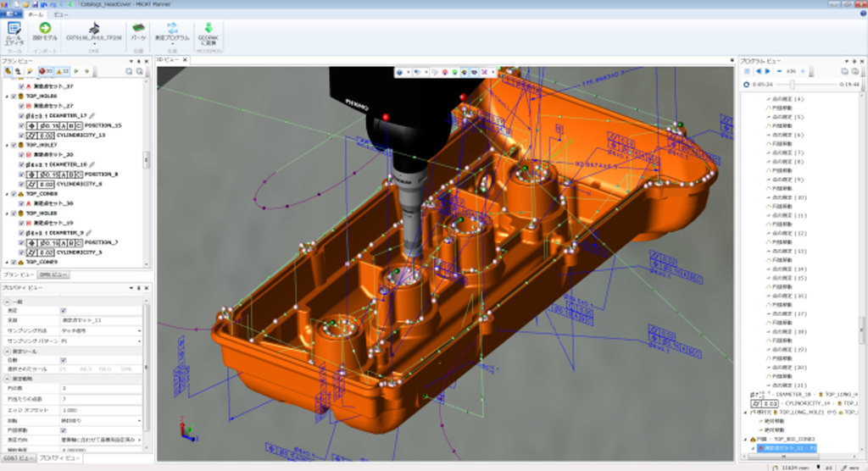Toggle the 自動 checkbox in properties

(63, 360)
